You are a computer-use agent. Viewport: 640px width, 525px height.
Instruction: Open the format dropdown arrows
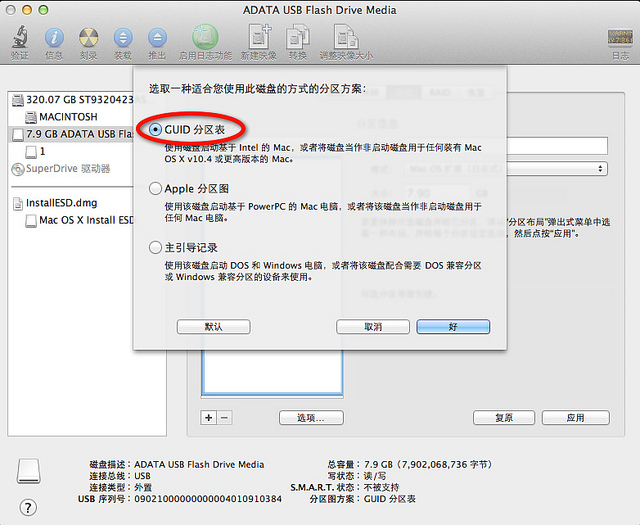pos(600,169)
